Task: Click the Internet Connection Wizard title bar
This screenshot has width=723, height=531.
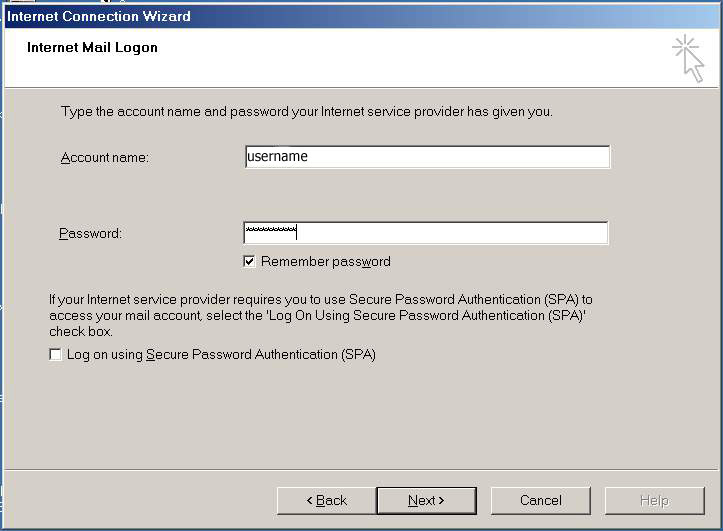Action: (300, 16)
